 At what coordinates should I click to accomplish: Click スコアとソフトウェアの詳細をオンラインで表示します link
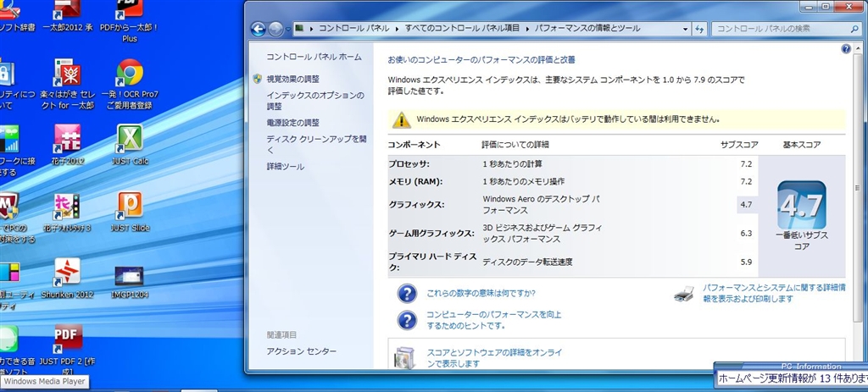[494, 358]
